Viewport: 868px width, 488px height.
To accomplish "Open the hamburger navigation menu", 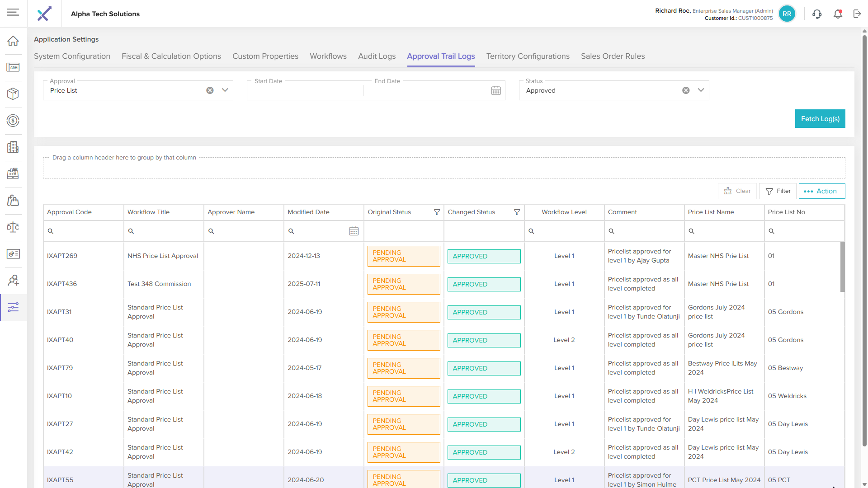I will (x=13, y=13).
